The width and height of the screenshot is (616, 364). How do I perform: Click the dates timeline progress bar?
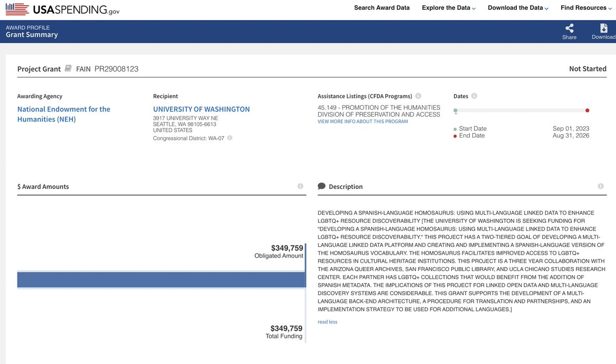tap(521, 110)
